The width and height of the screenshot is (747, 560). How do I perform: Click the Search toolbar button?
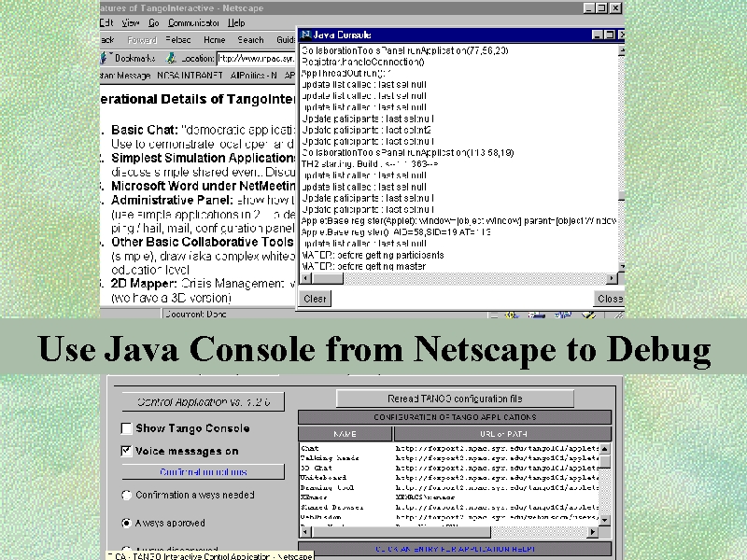click(250, 40)
